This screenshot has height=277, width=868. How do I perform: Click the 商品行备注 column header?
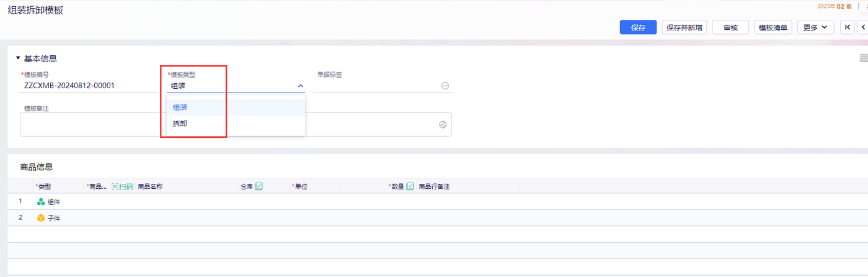pos(434,186)
